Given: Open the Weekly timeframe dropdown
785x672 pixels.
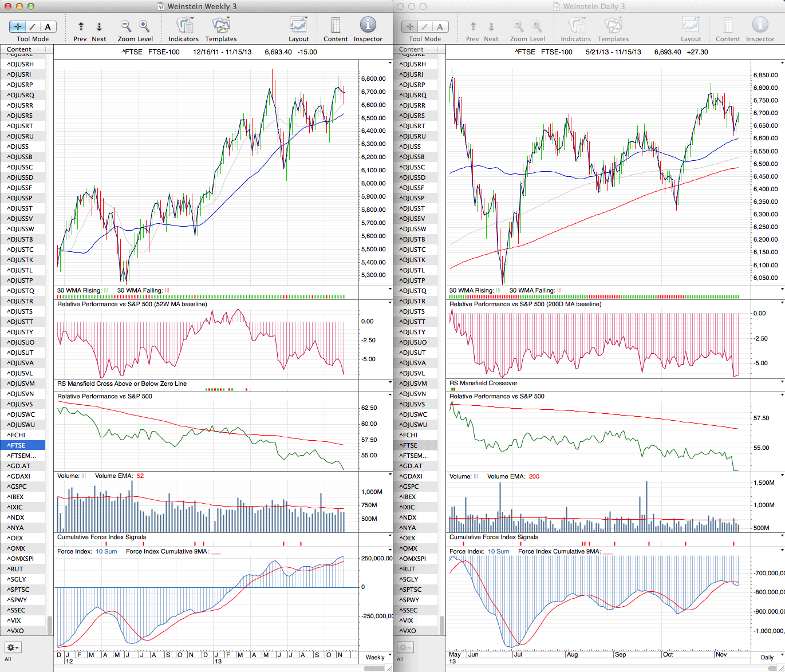Looking at the screenshot, I should (377, 657).
